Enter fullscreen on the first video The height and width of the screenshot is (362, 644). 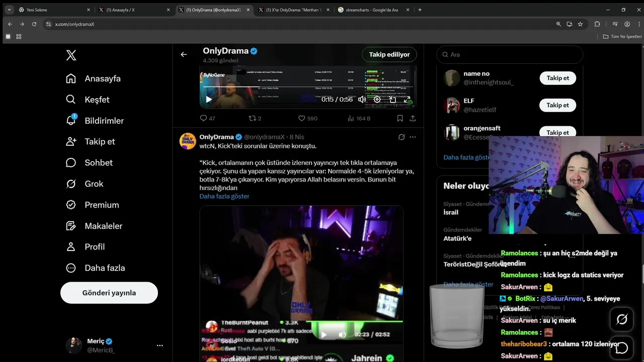[408, 99]
